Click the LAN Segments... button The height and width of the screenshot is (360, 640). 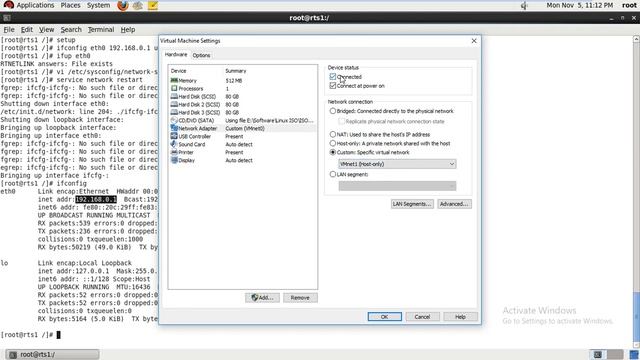[412, 204]
